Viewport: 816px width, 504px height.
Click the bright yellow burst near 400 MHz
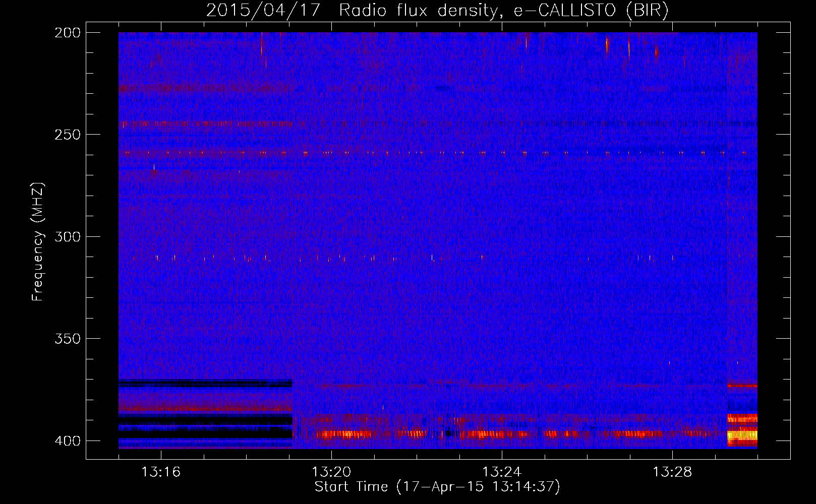(742, 435)
